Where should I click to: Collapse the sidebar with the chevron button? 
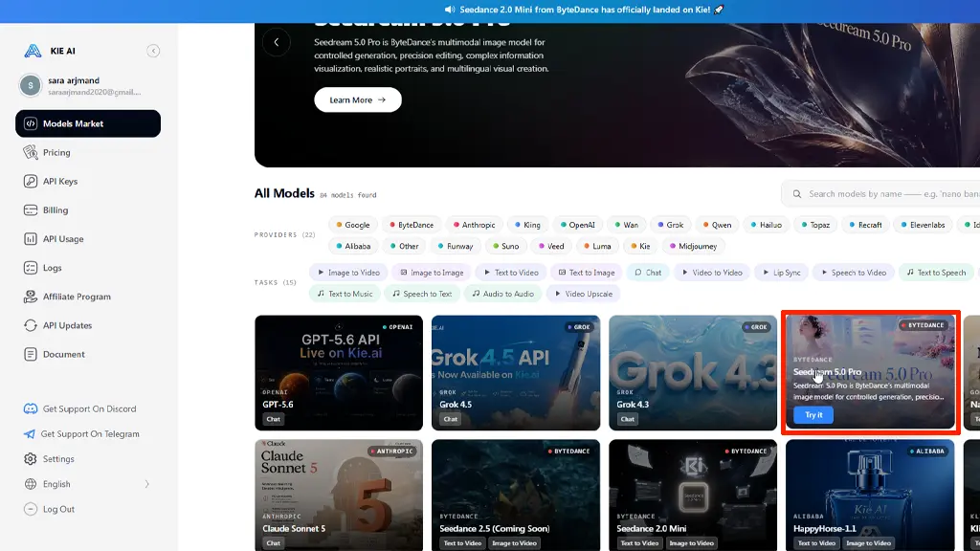point(153,51)
